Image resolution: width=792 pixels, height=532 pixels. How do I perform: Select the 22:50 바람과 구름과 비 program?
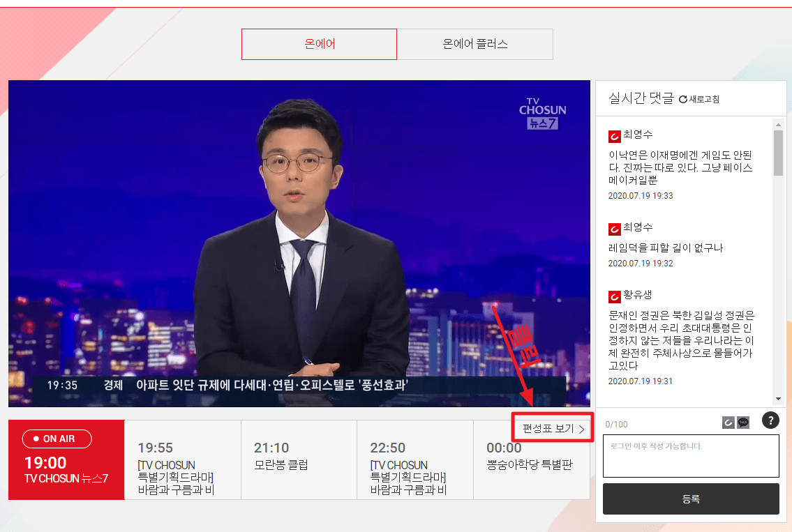(x=414, y=459)
